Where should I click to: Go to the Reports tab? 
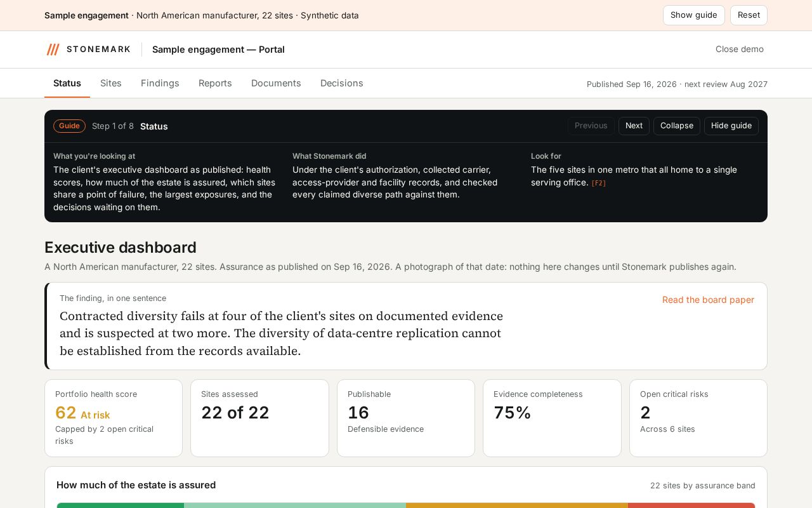215,83
